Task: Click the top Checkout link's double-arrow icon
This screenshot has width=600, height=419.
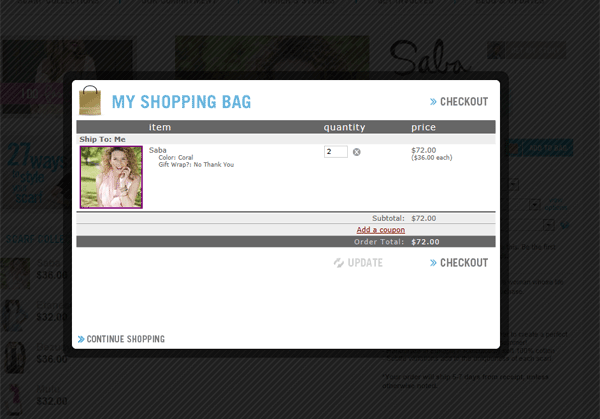Action: click(434, 102)
